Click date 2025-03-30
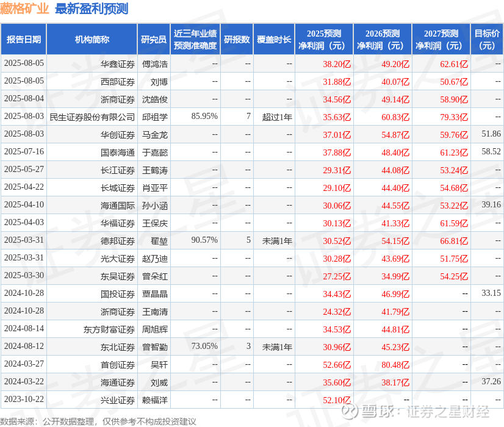Viewport: 504px width, 427px height. [24, 275]
